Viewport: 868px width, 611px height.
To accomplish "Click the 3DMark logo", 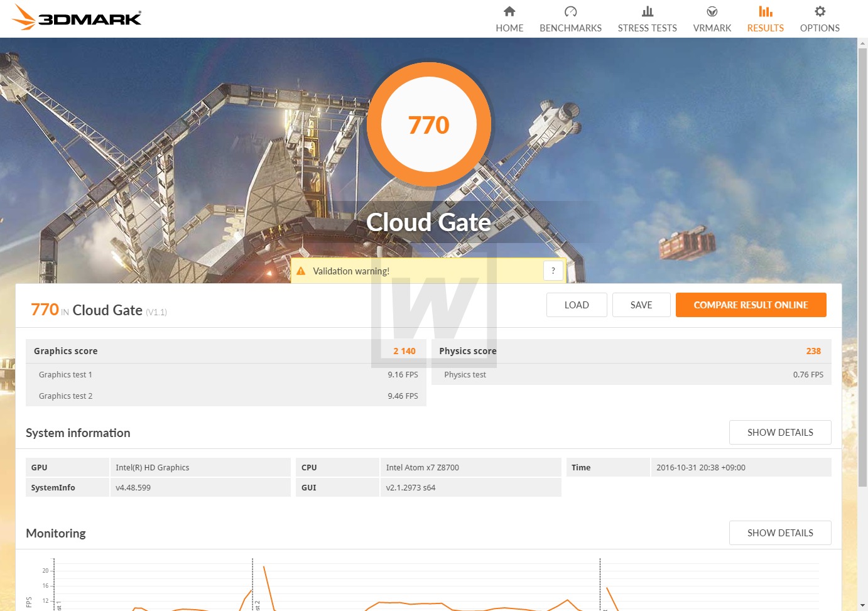I will click(x=77, y=18).
